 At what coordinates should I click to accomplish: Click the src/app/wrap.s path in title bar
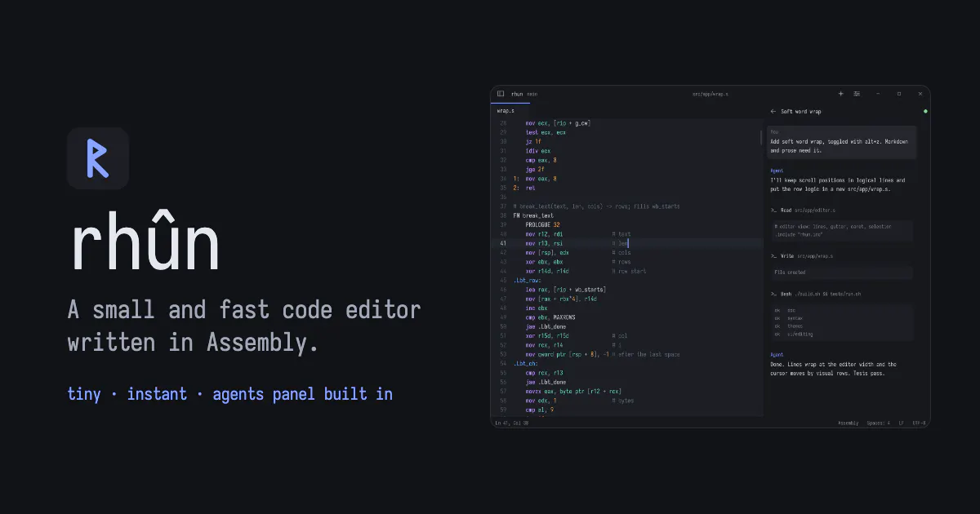point(710,94)
